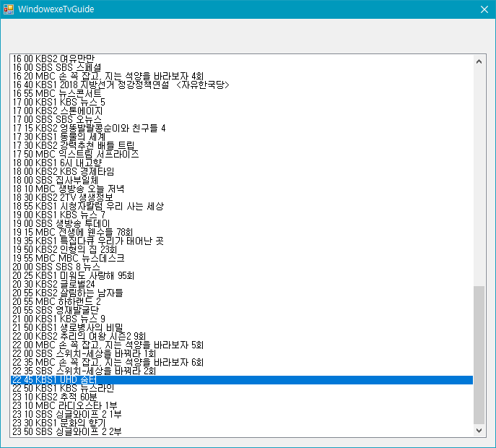
Task: Select the row '17 30 KBS1 동물의 세계'
Action: (x=242, y=137)
